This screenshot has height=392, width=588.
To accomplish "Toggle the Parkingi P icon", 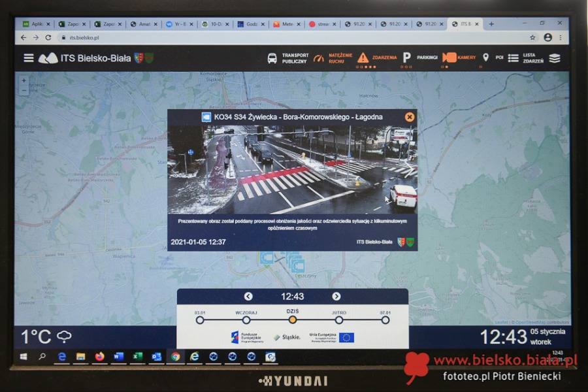I will [406, 57].
